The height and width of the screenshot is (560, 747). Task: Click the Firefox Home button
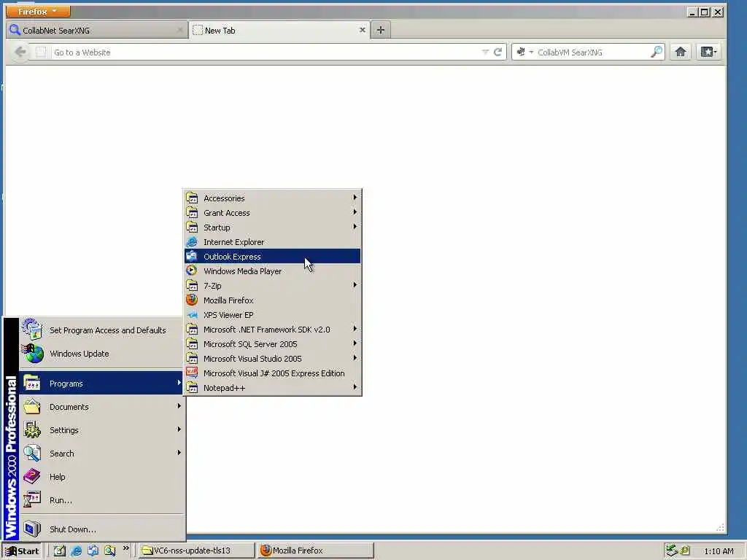point(681,52)
